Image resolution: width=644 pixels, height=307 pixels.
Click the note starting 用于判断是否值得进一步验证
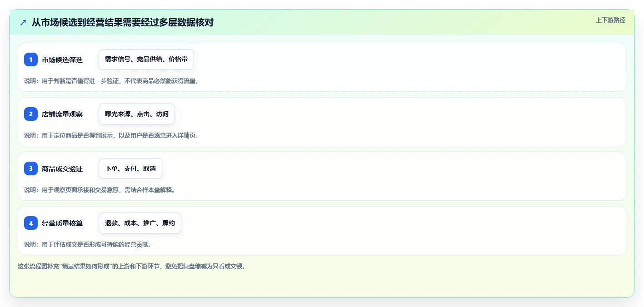tap(111, 81)
